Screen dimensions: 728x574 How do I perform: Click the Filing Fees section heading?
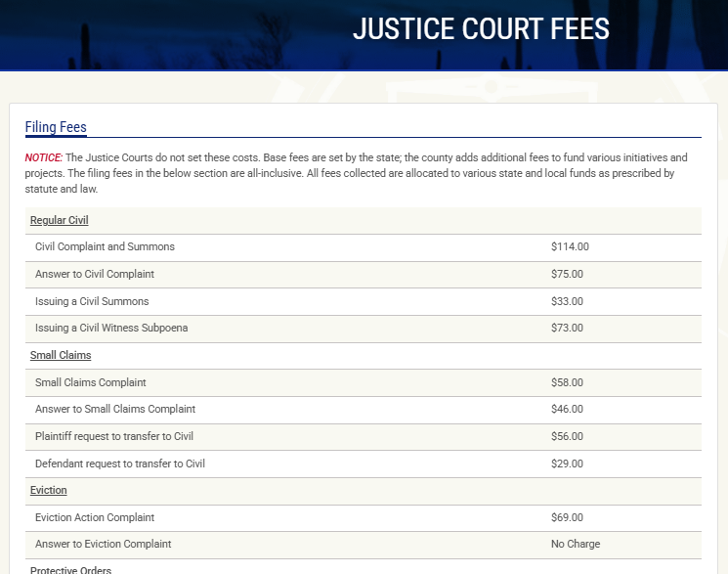click(x=56, y=127)
